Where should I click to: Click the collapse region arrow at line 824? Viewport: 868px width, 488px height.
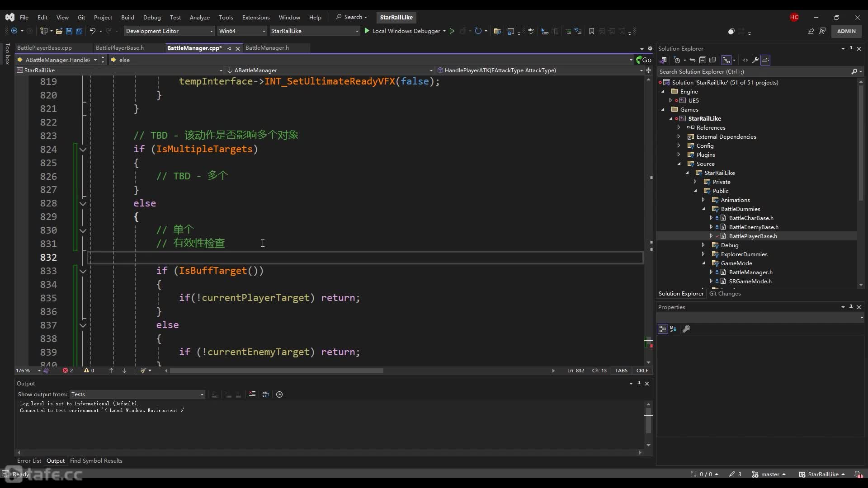pyautogui.click(x=83, y=149)
